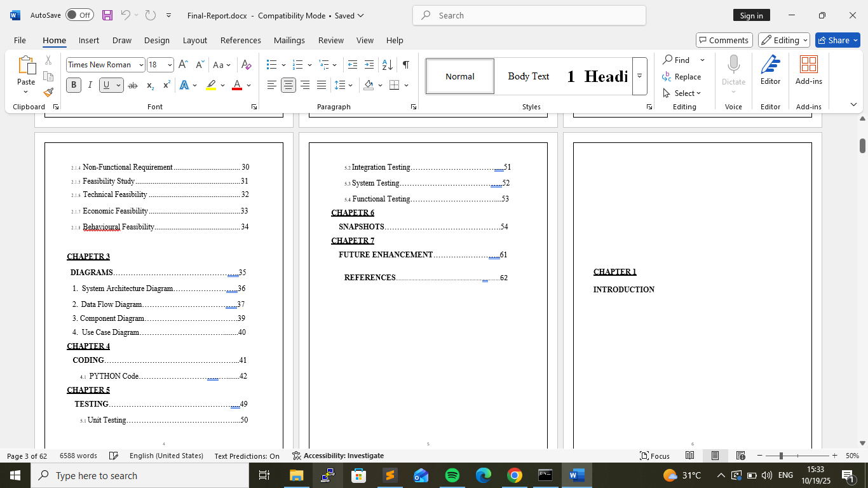
Task: Click the zoom slider in status bar
Action: 780,456
